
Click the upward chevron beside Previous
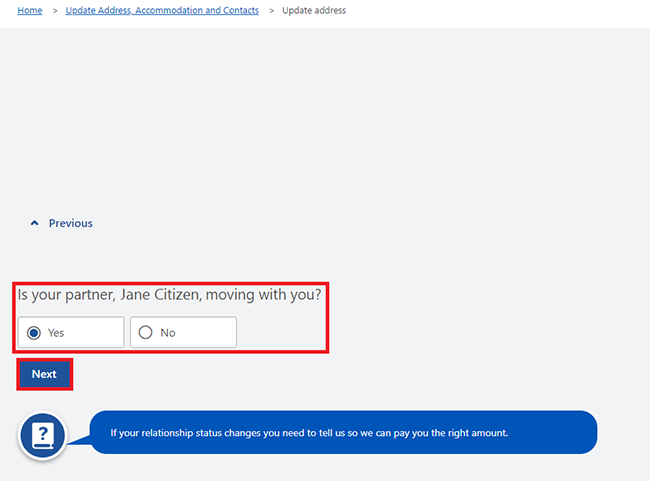coord(35,224)
